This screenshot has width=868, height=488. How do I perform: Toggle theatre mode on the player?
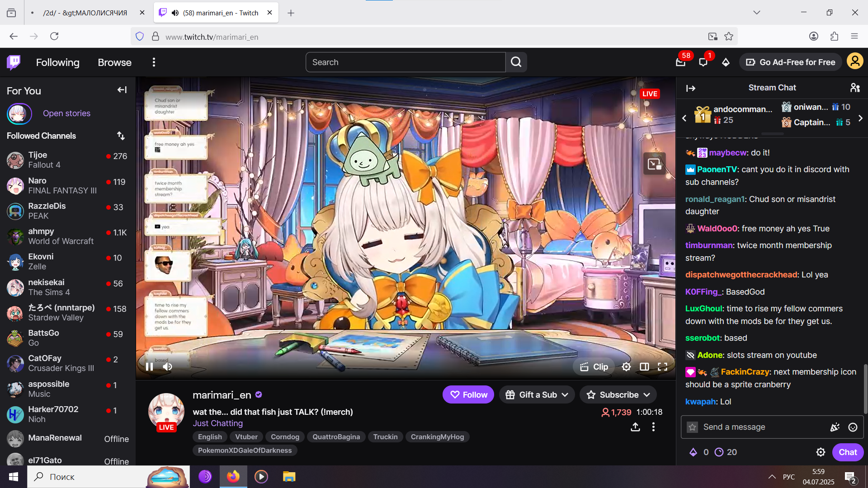(x=644, y=367)
